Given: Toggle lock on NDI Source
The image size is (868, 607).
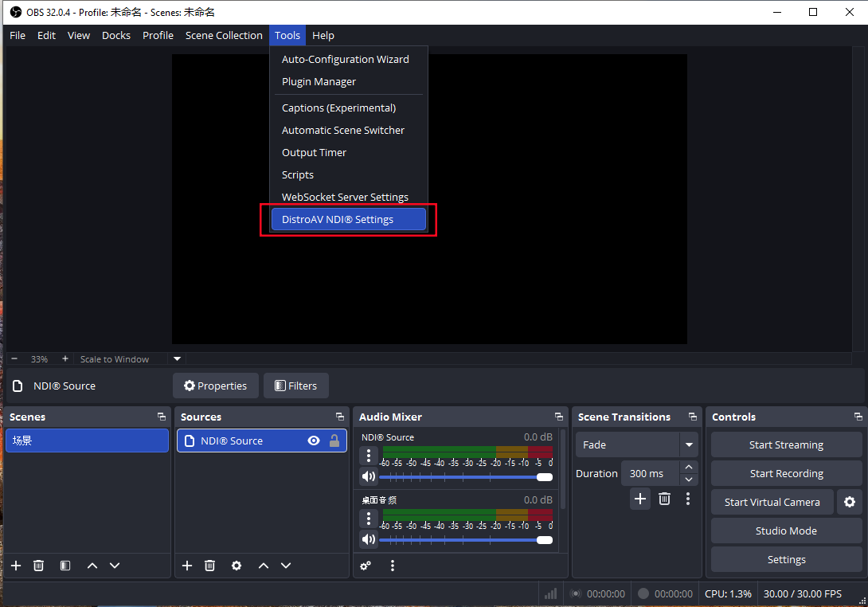Looking at the screenshot, I should click(334, 441).
